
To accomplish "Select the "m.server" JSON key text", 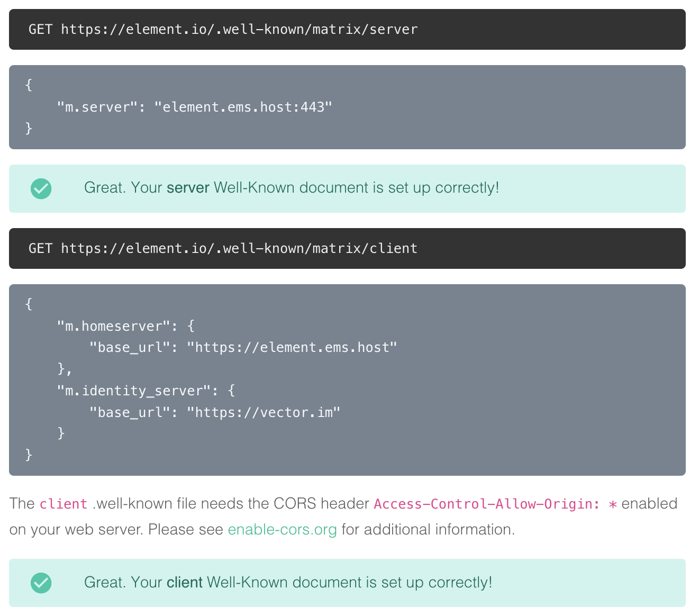I will [98, 107].
